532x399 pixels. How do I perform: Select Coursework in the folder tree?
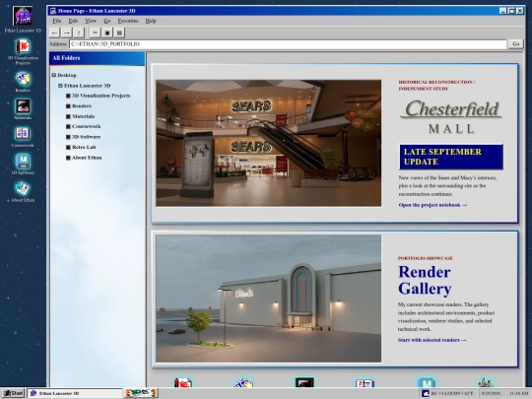[84, 126]
